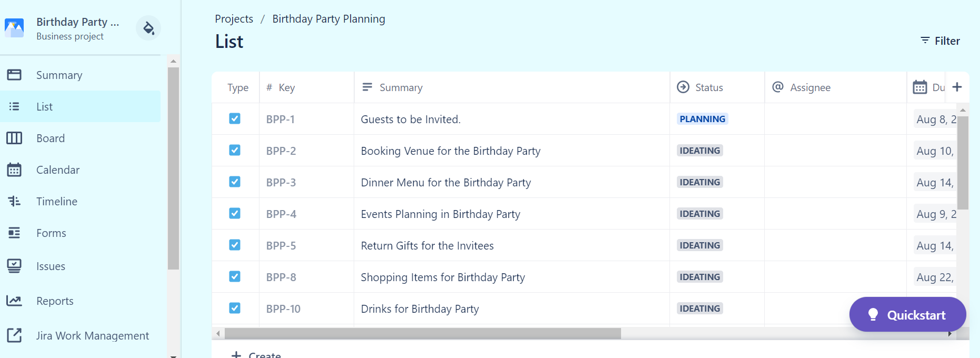Click empty Assignee cell for BPP-1
The width and height of the screenshot is (980, 358).
tap(835, 119)
